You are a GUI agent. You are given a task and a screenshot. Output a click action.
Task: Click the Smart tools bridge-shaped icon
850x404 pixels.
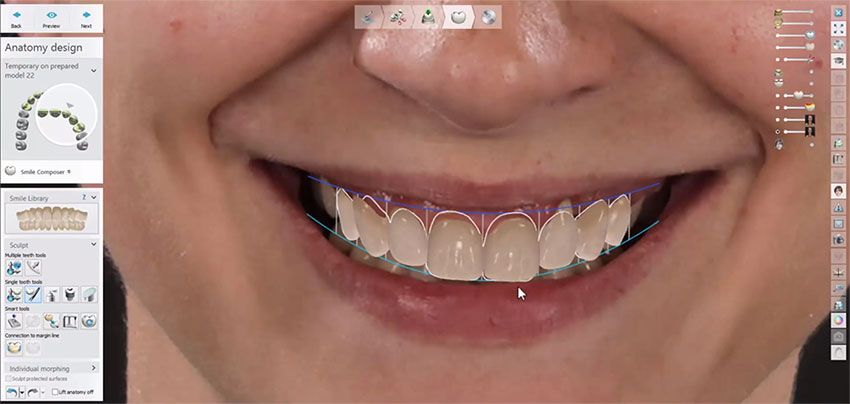[x=70, y=321]
